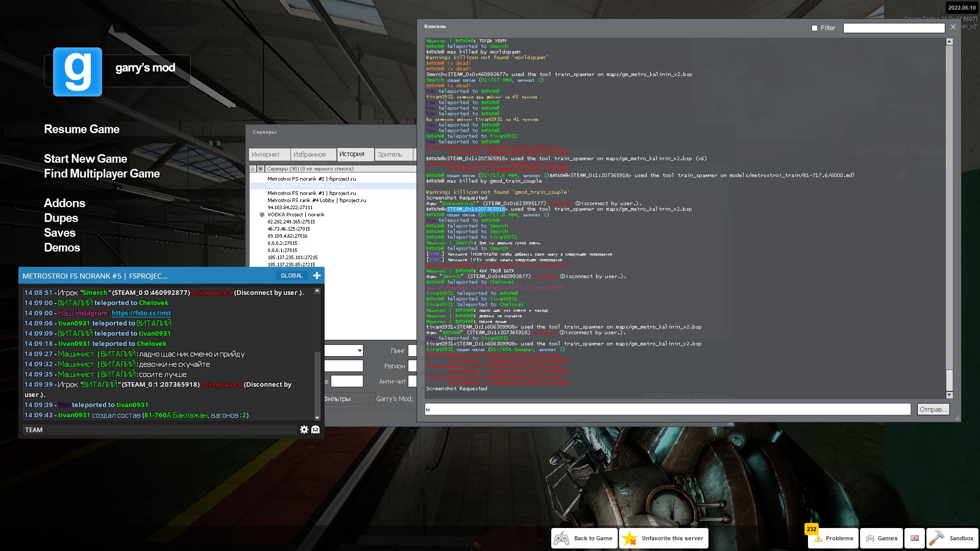Open the server filter dropdown arrow
Viewport: 980px width, 551px height.
tap(359, 350)
